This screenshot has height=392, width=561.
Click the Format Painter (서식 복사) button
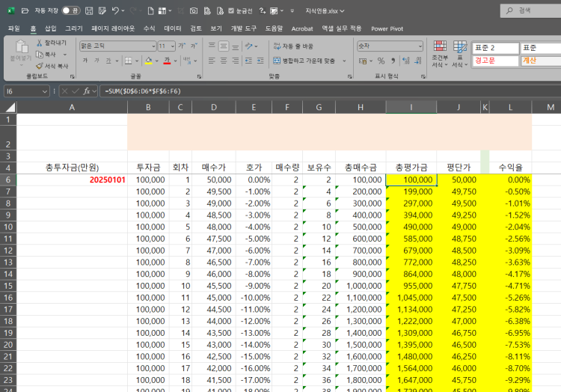(51, 66)
